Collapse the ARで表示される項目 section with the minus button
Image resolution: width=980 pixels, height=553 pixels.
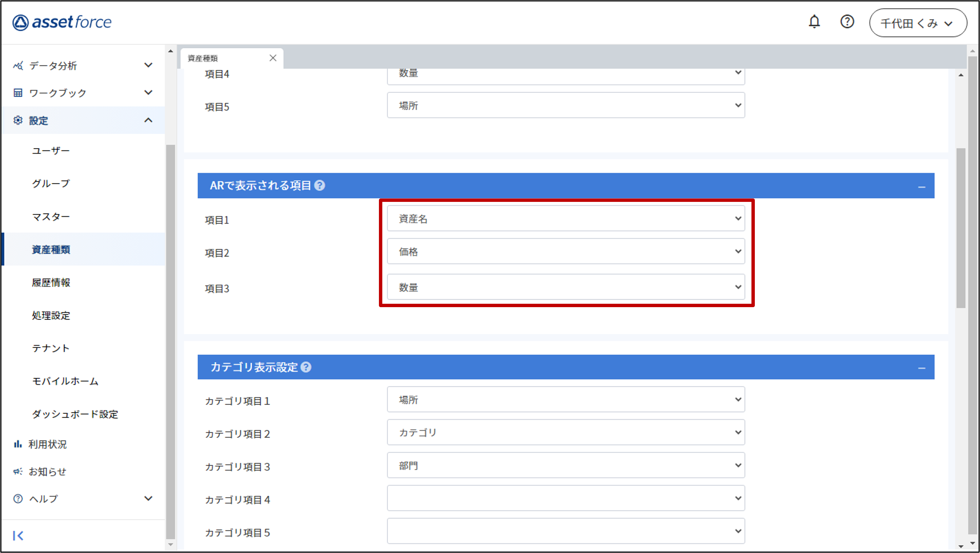[x=921, y=187]
